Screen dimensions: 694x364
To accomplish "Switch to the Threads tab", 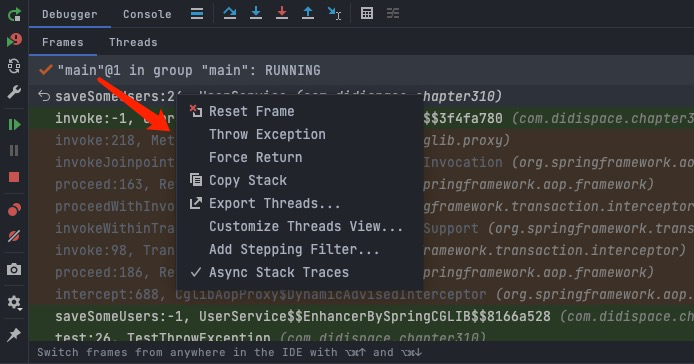I will tap(133, 43).
